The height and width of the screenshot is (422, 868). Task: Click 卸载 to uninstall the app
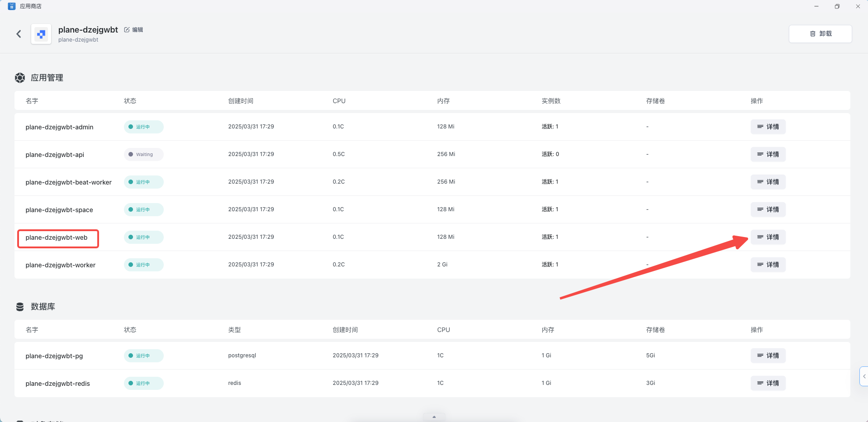pos(821,34)
